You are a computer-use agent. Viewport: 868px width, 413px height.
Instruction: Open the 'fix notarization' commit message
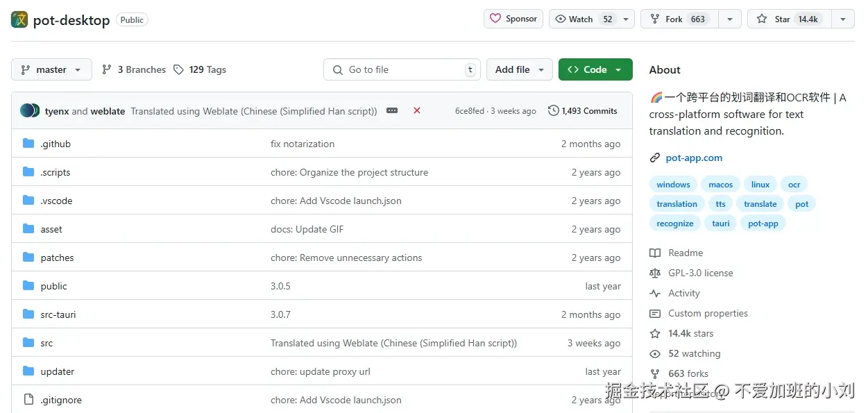pyautogui.click(x=303, y=144)
